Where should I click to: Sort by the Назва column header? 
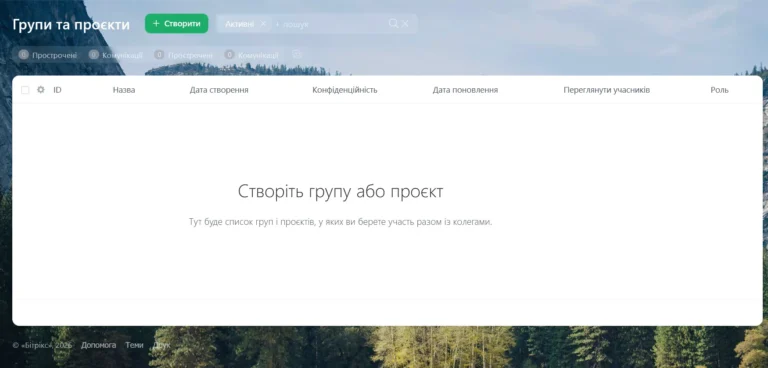coord(124,90)
